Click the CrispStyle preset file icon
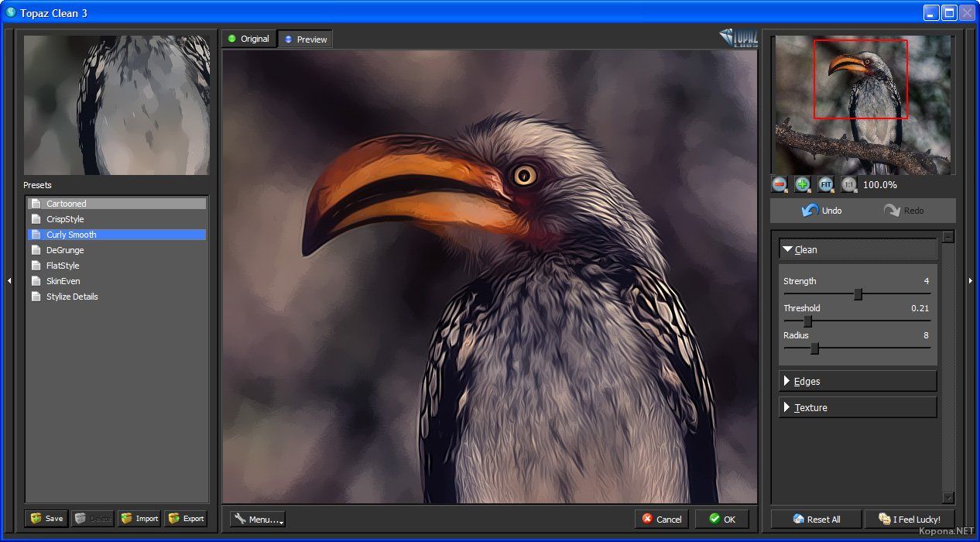Image resolution: width=980 pixels, height=542 pixels. coord(36,219)
